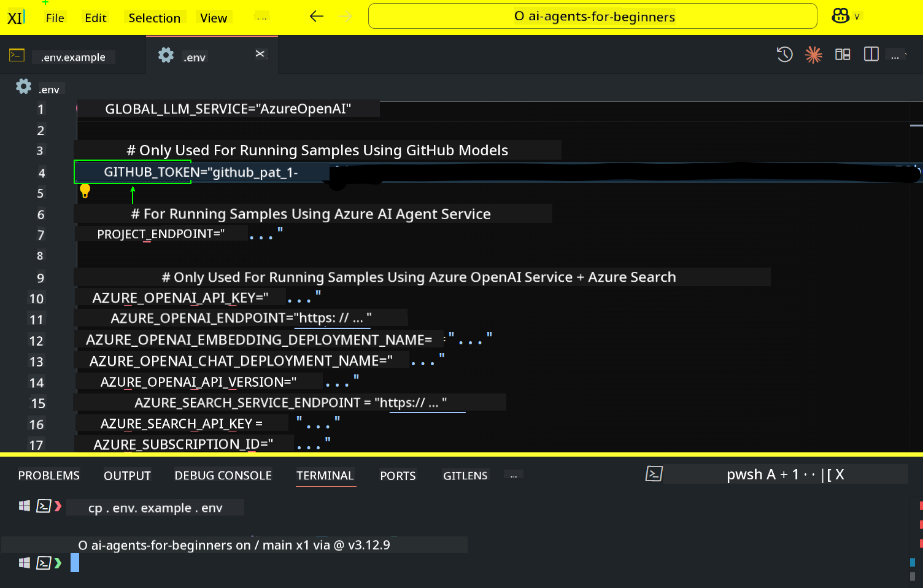Screen dimensions: 923x588
Task: Expand the Copilot dropdown chevron
Action: click(857, 17)
